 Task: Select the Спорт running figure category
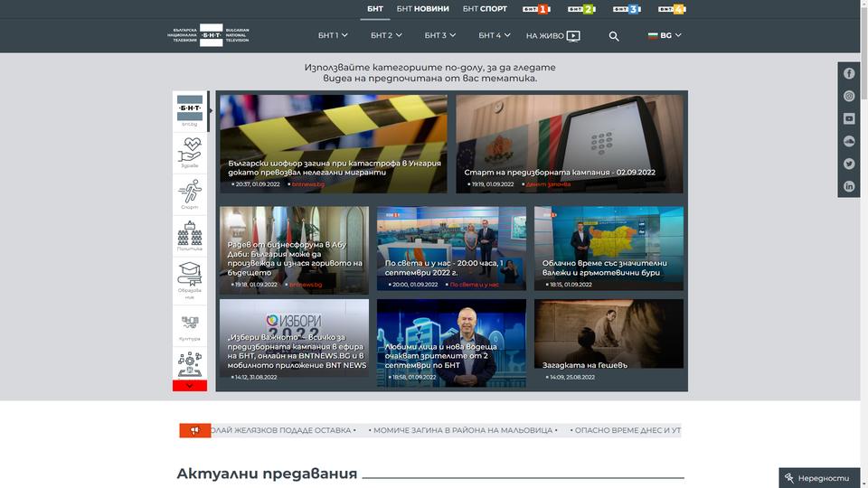(x=190, y=194)
